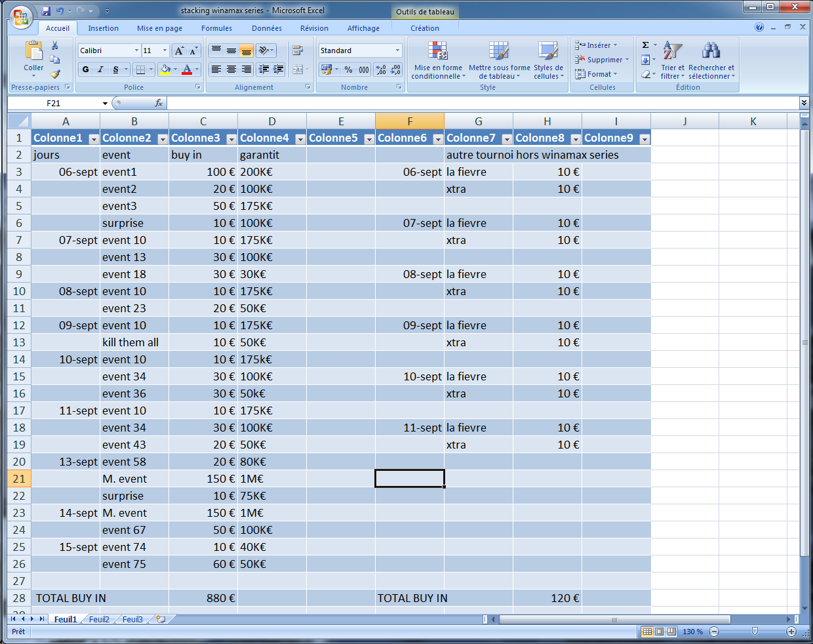Viewport: 813px width, 644px height.
Task: Click the AutoSum sigma icon
Action: 646,45
